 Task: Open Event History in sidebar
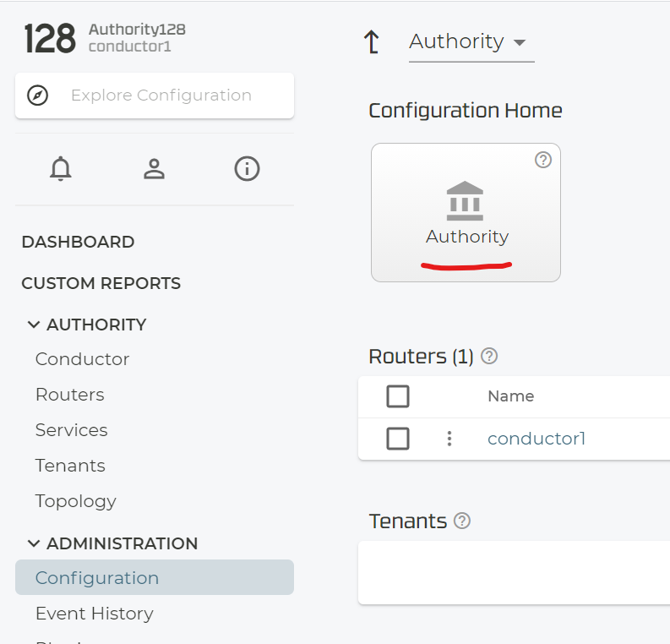[94, 614]
